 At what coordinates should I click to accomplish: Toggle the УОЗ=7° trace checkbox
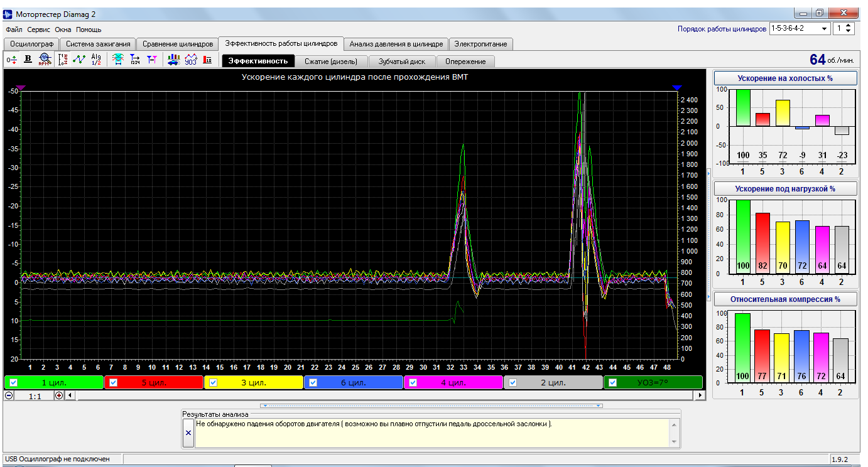[613, 382]
